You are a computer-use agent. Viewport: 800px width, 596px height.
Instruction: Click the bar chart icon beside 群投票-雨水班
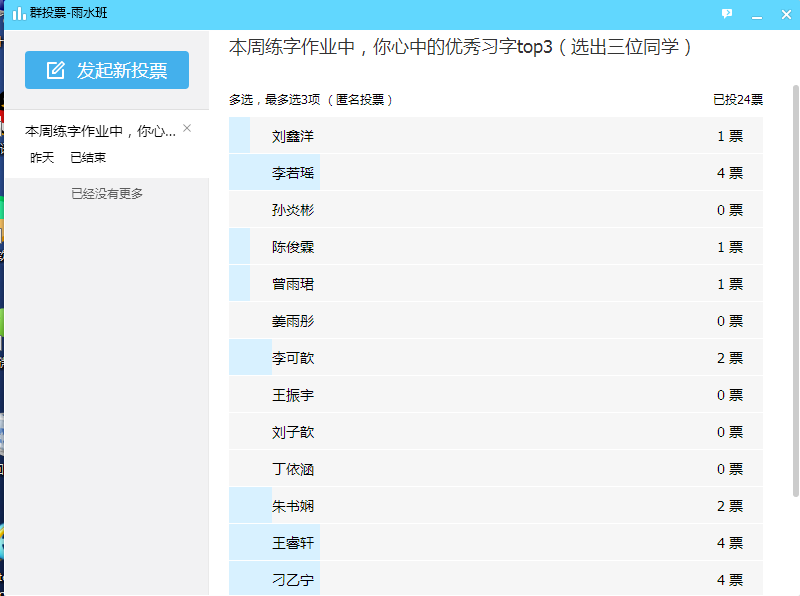tap(19, 13)
